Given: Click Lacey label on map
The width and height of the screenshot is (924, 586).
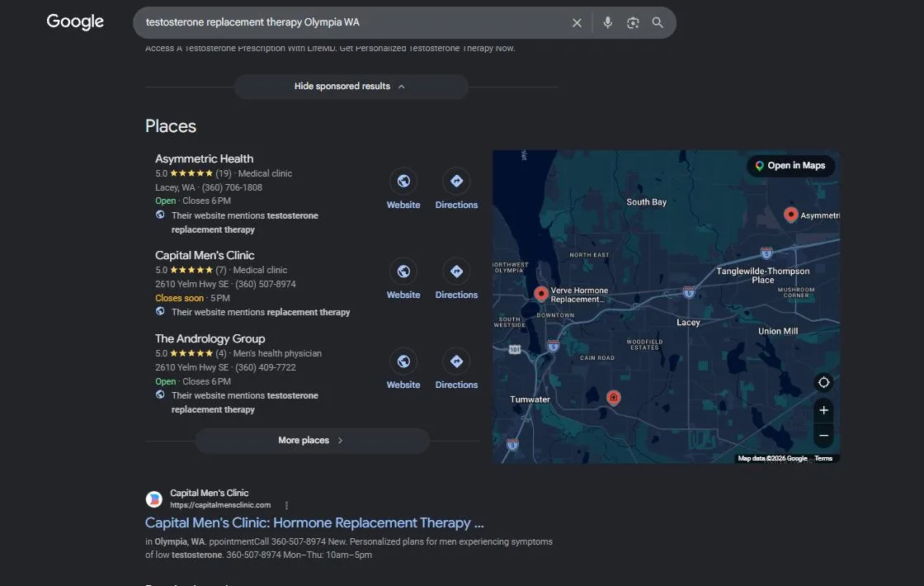Looking at the screenshot, I should click(x=688, y=323).
